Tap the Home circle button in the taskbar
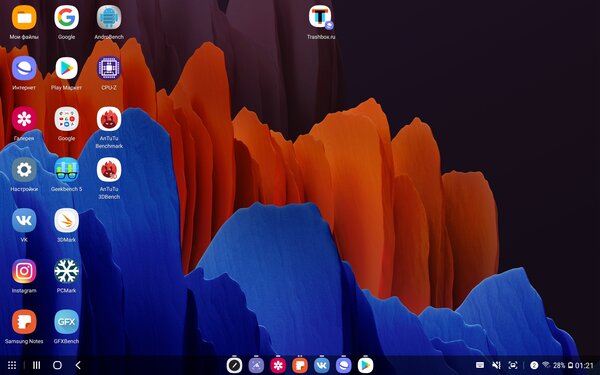The width and height of the screenshot is (600, 375). (x=57, y=365)
